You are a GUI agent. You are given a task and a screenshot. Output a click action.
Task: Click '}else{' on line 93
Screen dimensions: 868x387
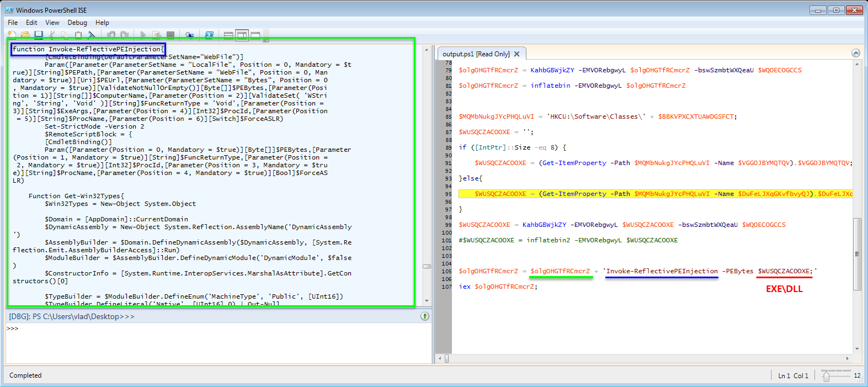(470, 178)
